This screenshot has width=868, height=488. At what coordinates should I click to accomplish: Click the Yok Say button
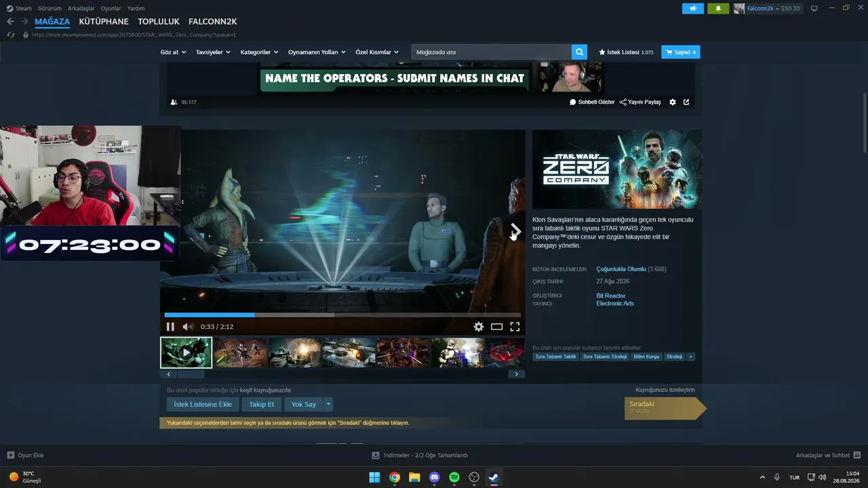pos(304,405)
